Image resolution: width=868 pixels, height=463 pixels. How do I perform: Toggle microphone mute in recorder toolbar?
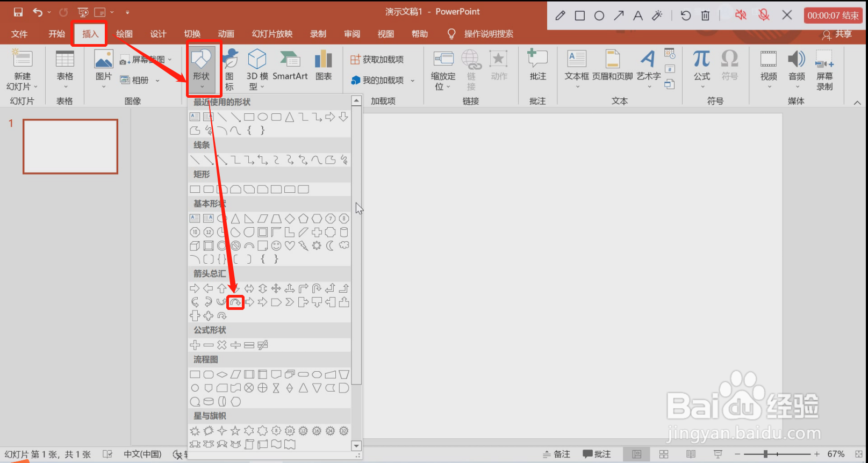point(764,15)
